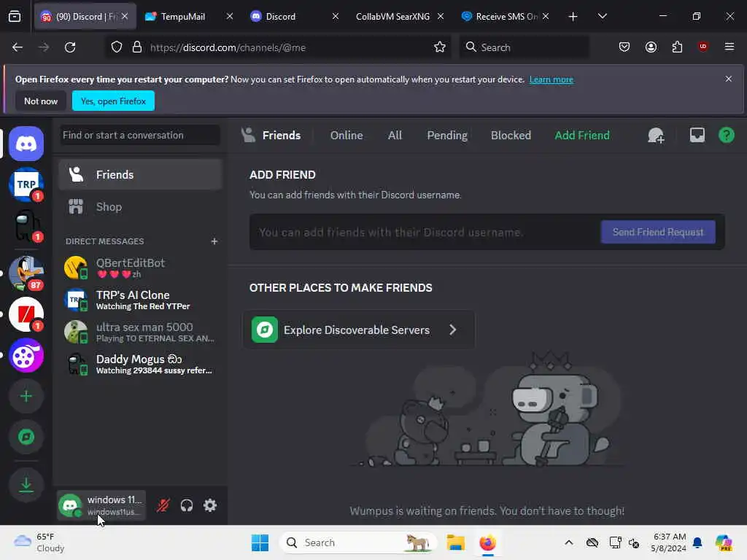Click Find or start a conversation box
This screenshot has height=560, width=747.
coord(139,135)
